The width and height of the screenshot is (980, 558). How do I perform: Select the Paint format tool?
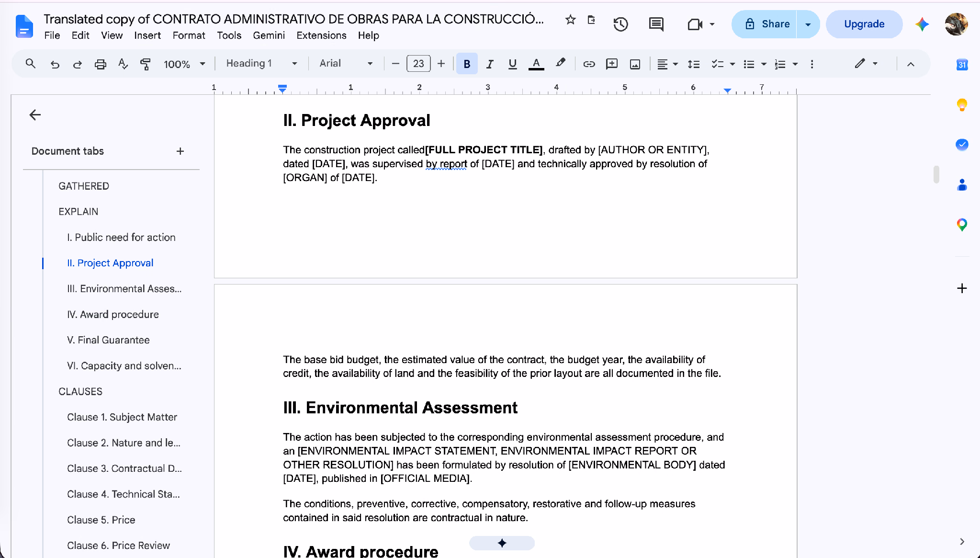[145, 64]
